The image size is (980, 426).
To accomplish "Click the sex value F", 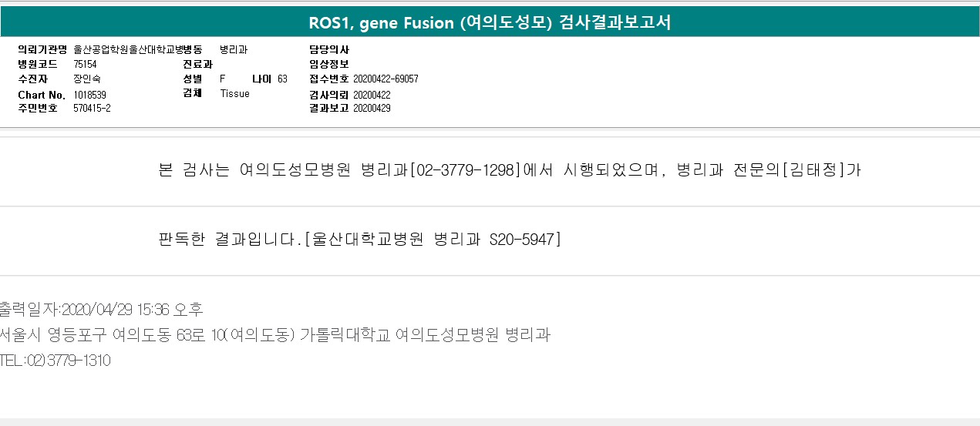I will [223, 79].
